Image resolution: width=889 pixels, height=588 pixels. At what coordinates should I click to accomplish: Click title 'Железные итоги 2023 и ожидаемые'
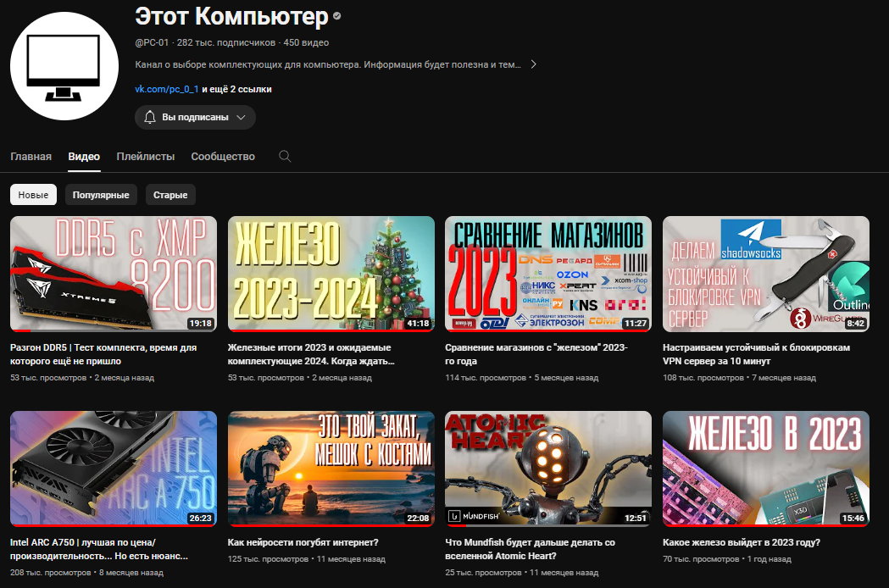311,354
